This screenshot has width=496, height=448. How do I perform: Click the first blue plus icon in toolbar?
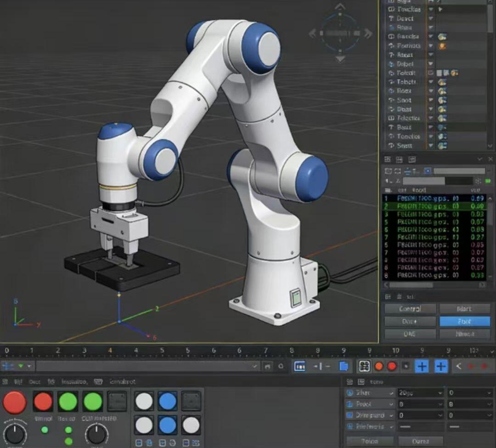point(422,367)
